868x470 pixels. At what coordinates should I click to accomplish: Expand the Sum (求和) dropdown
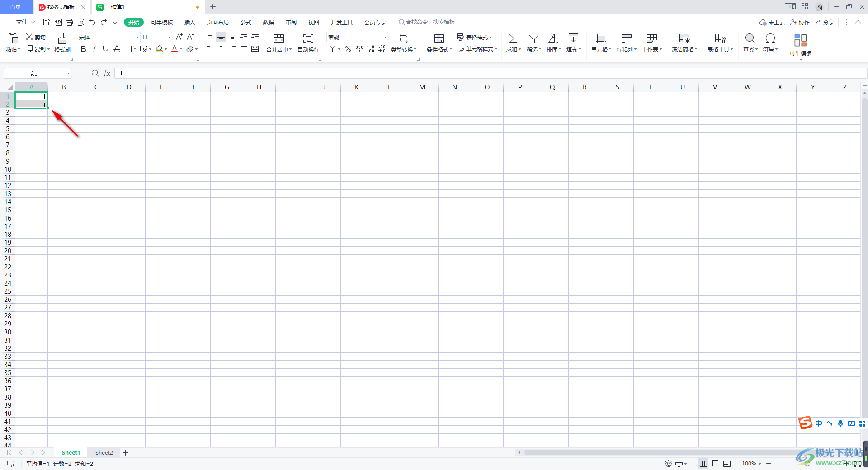click(520, 49)
